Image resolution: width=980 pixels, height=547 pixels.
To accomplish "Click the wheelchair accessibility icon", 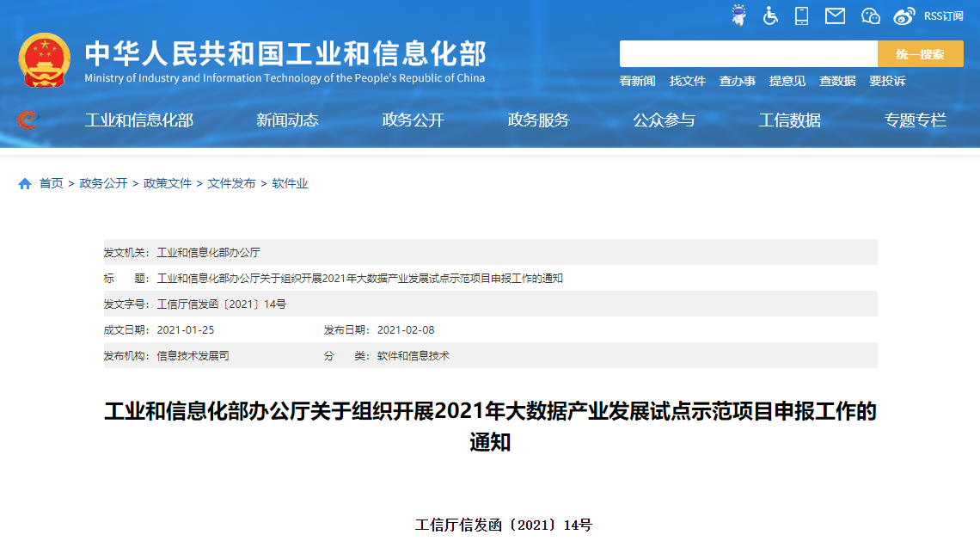I will coord(770,15).
